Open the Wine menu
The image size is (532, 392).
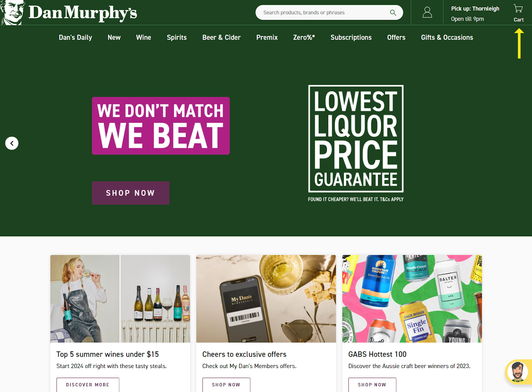point(144,38)
